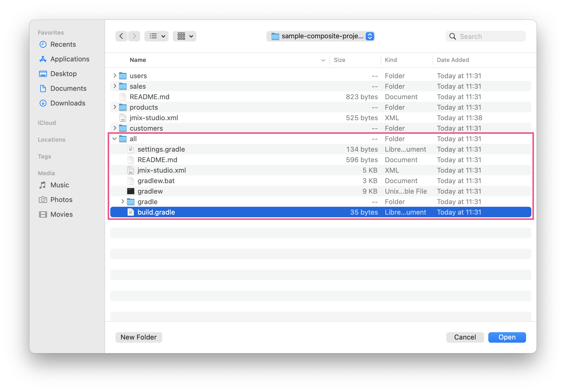Collapse the all folder
The image size is (566, 392).
(115, 139)
